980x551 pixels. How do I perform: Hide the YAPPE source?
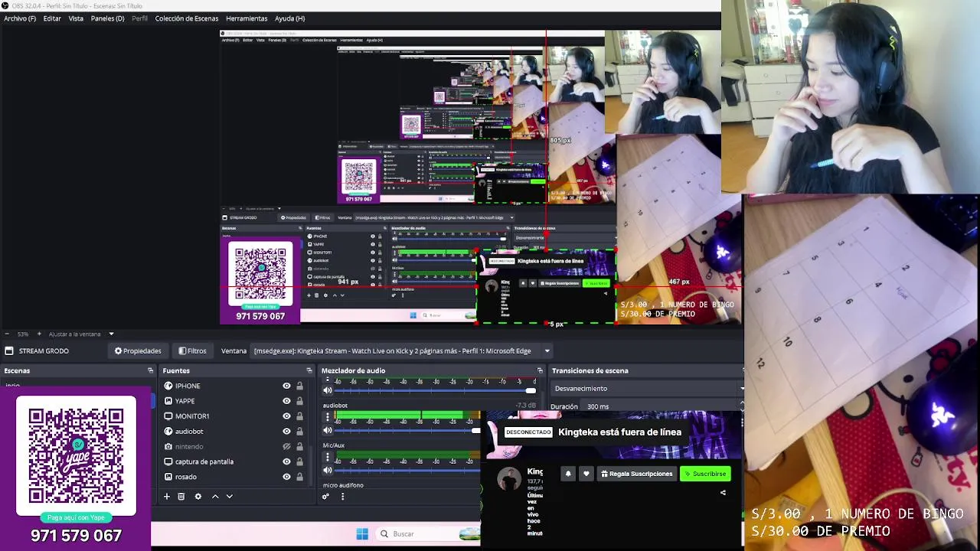coord(286,401)
